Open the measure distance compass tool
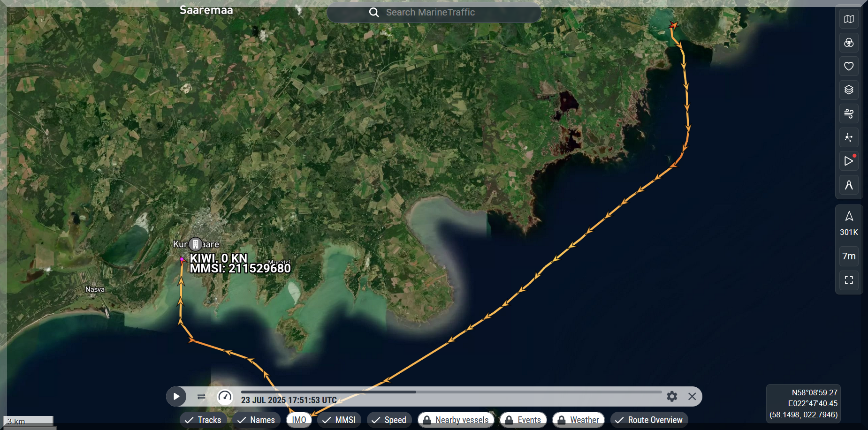The width and height of the screenshot is (868, 430). [849, 185]
